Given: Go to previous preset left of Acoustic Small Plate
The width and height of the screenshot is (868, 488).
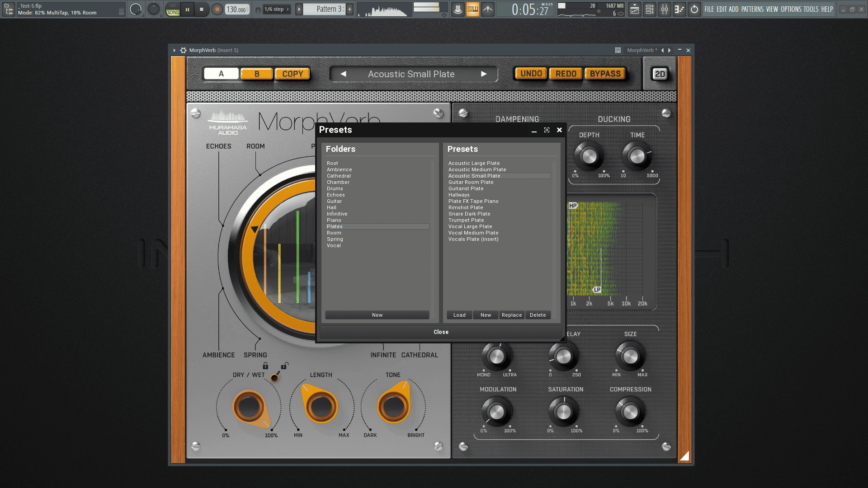Looking at the screenshot, I should click(343, 74).
